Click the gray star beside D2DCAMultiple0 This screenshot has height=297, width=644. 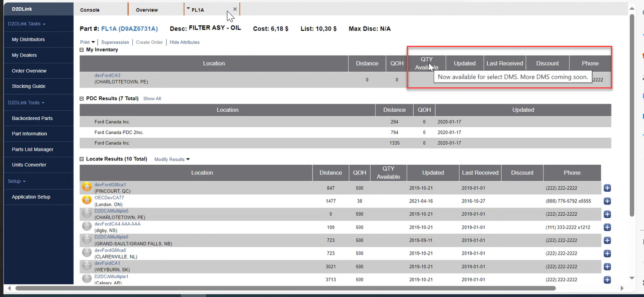(x=87, y=239)
